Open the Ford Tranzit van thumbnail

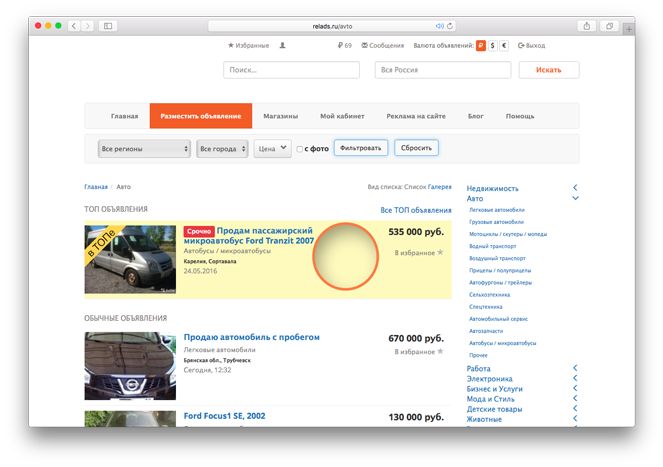(130, 259)
